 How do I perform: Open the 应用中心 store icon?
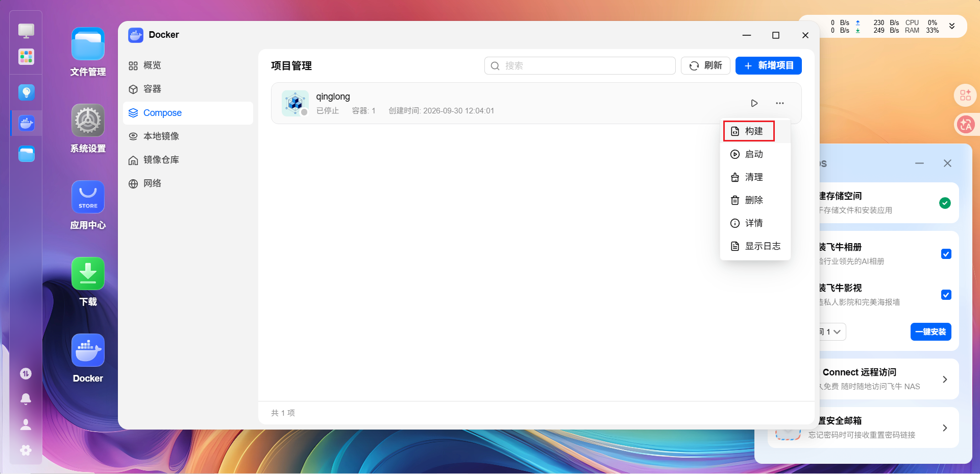coord(88,197)
